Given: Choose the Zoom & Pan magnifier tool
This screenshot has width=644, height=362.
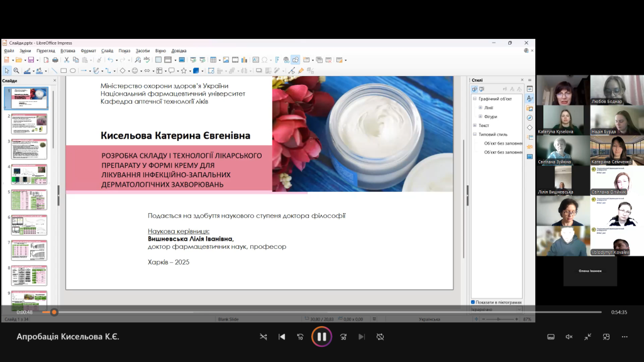Looking at the screenshot, I should pyautogui.click(x=16, y=70).
